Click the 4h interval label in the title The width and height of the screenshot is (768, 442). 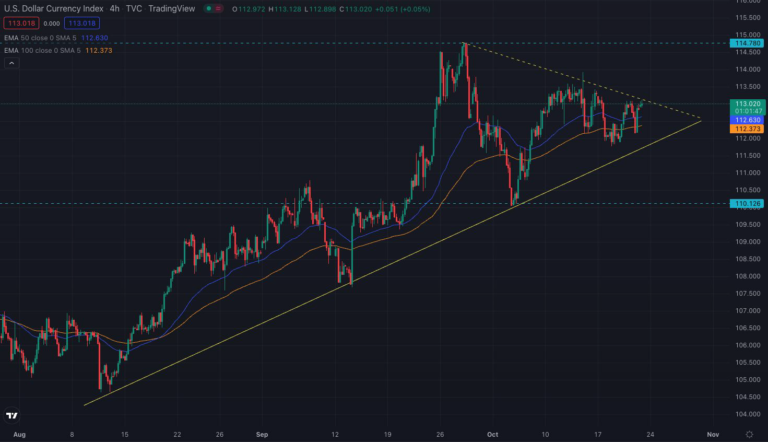pyautogui.click(x=114, y=8)
